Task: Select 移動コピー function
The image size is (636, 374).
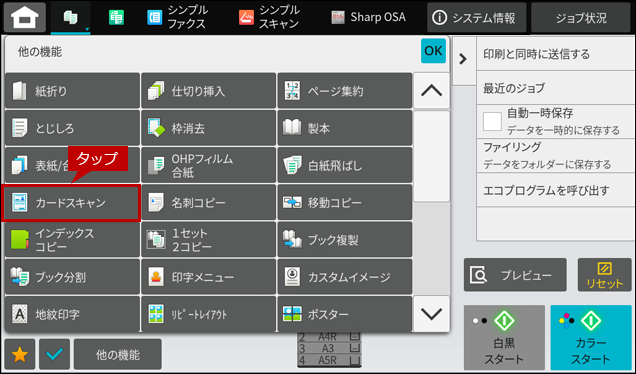Action: pos(345,203)
